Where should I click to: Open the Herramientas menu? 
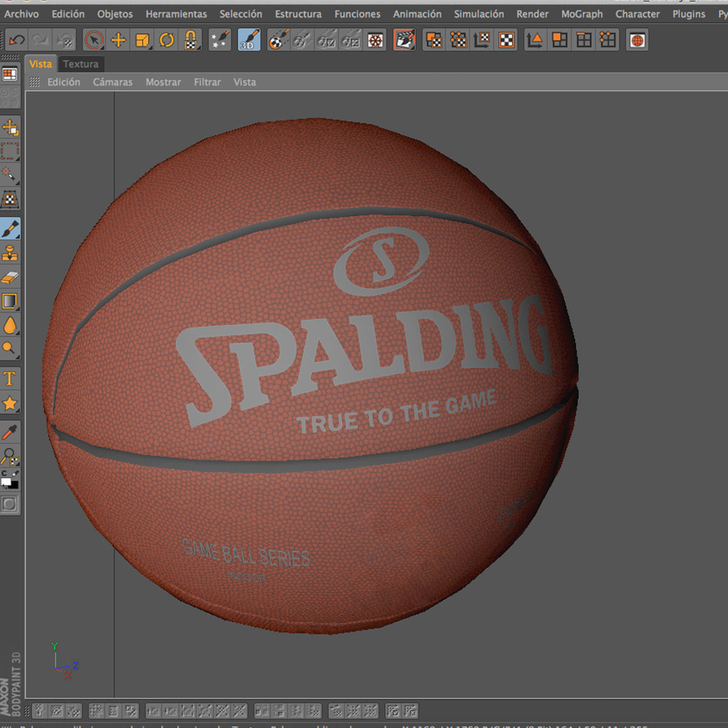tap(176, 13)
